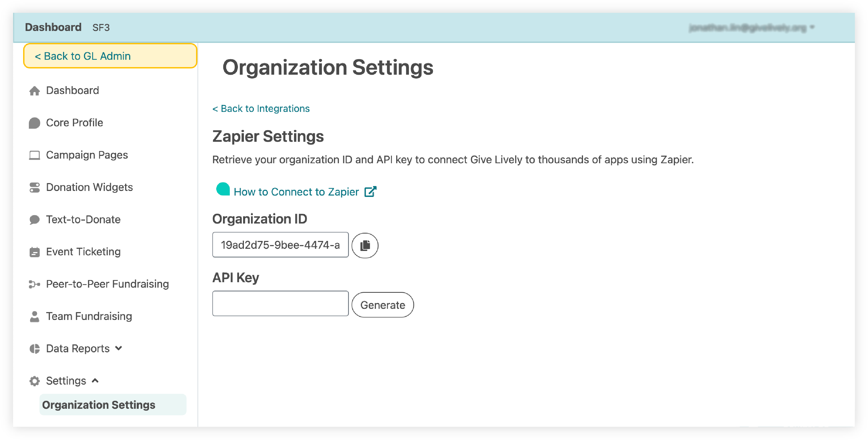The height and width of the screenshot is (440, 868).
Task: Click the Data Reports pie chart icon
Action: tap(34, 348)
